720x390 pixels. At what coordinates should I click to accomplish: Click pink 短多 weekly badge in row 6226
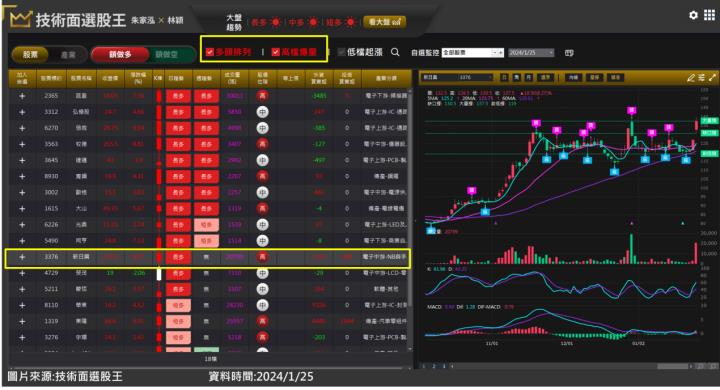[x=206, y=225]
